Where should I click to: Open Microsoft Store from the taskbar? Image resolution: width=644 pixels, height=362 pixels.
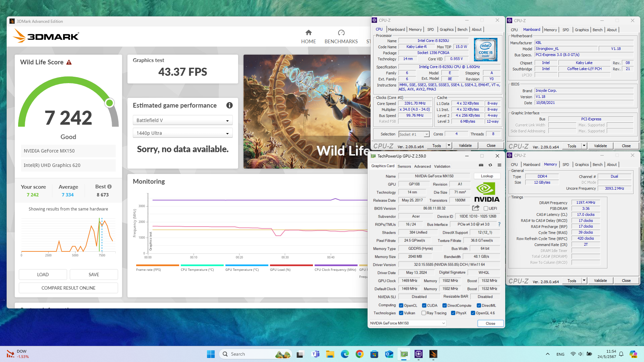374,354
